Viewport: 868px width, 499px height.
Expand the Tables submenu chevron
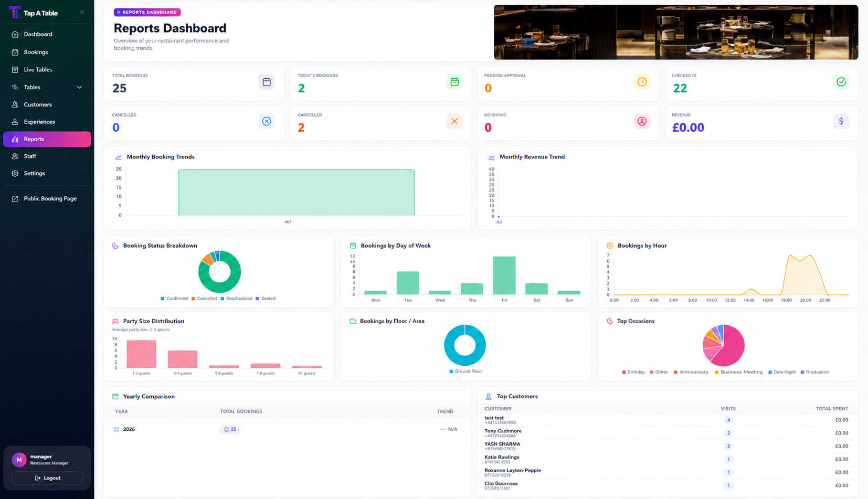click(x=79, y=87)
